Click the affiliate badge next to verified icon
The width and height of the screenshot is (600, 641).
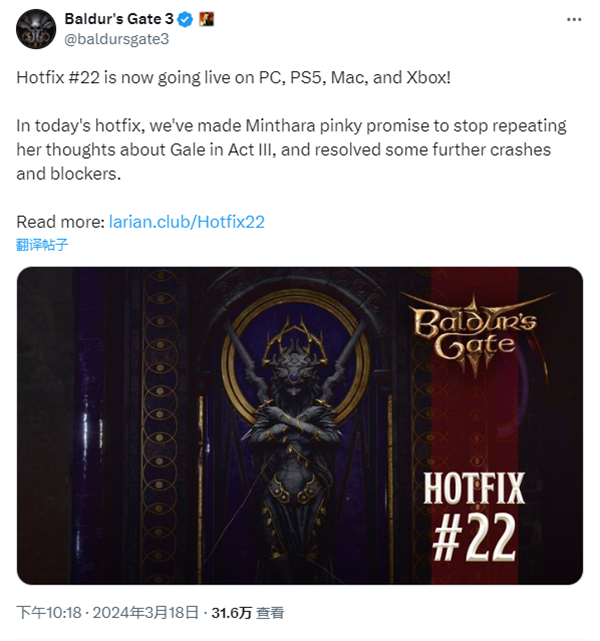207,19
